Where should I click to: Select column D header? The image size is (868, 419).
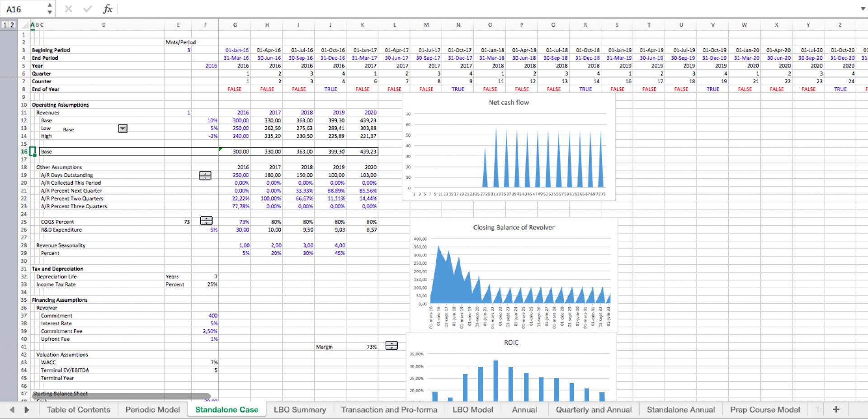pyautogui.click(x=104, y=25)
